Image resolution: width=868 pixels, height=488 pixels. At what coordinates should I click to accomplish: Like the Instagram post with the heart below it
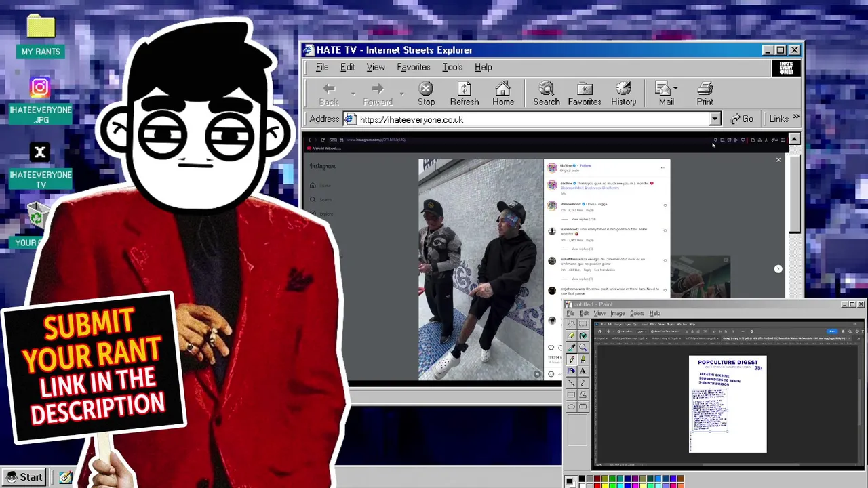tap(551, 348)
